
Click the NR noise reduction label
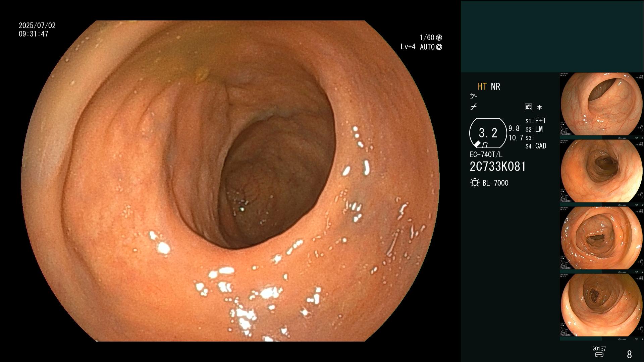click(495, 86)
